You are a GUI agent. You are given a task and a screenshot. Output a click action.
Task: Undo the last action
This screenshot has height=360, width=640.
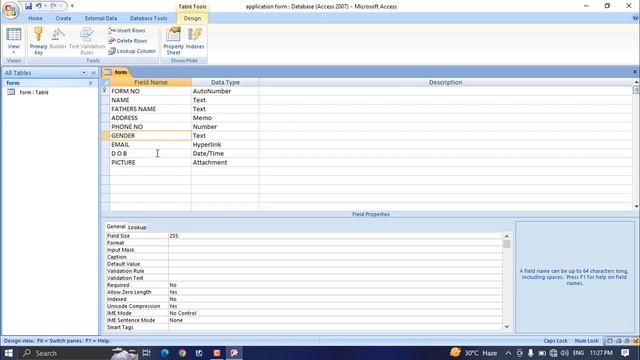coord(38,6)
